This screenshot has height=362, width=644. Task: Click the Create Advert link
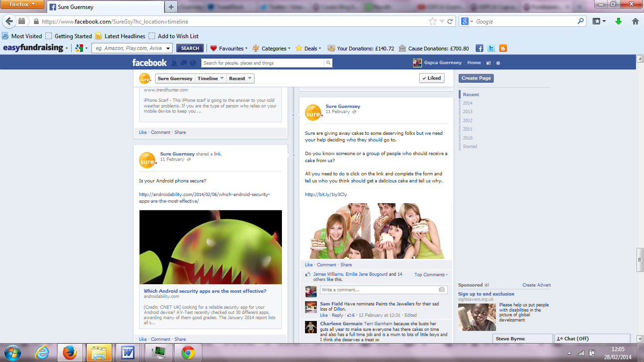537,285
